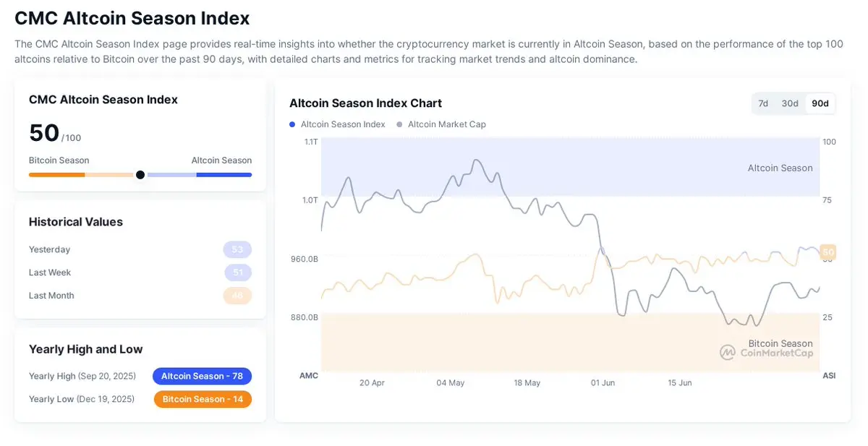Click the Bitcoin Season - 14 yearly low pill
This screenshot has height=446, width=868.
coord(203,399)
